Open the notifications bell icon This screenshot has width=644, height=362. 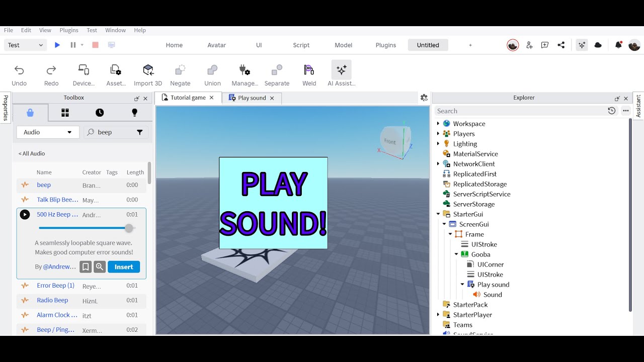(x=618, y=45)
